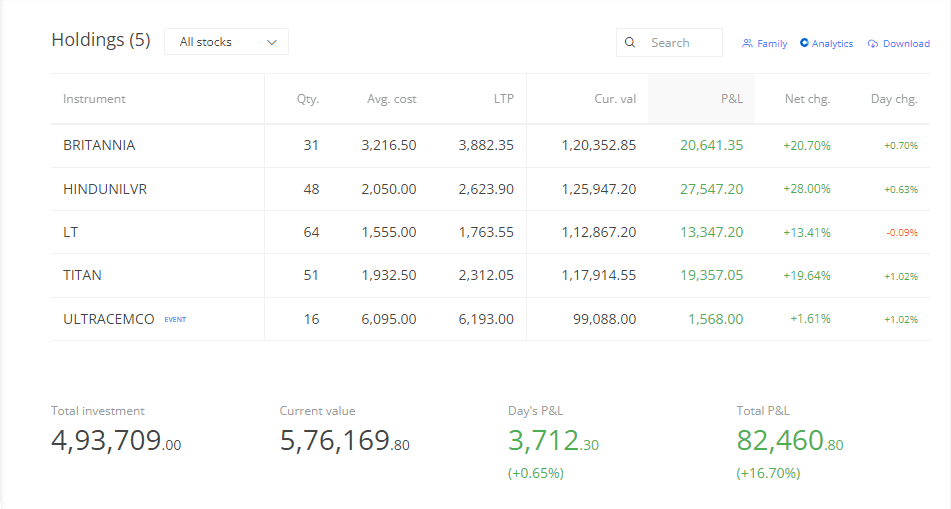Click the Holdings (5) heading
The image size is (951, 509).
[x=101, y=40]
